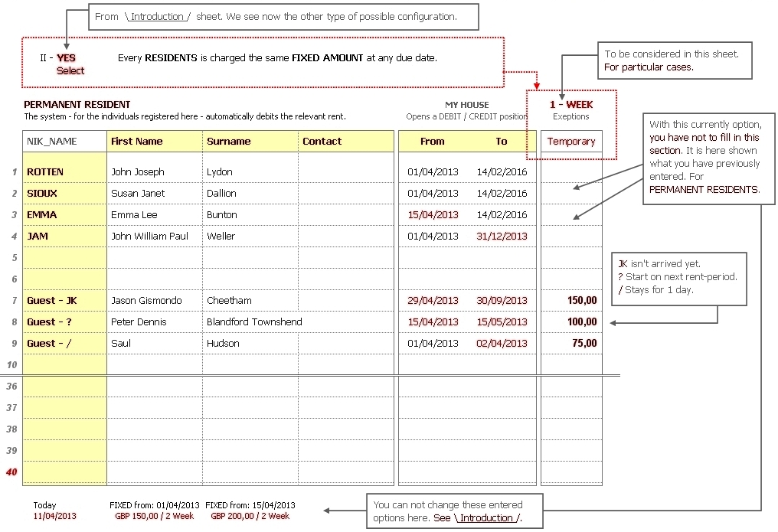Click the empty Temporary cell in JAM's row

[571, 236]
